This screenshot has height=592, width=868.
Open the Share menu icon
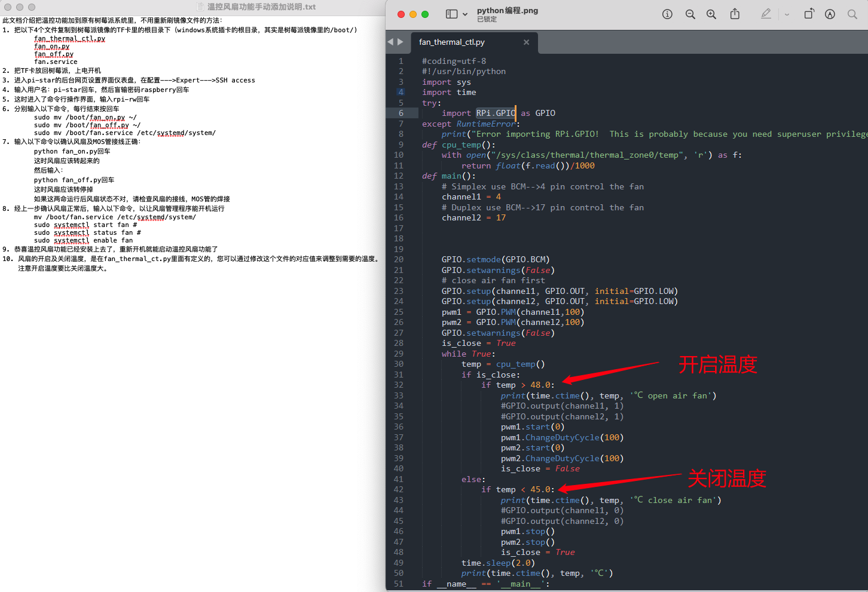pos(735,14)
